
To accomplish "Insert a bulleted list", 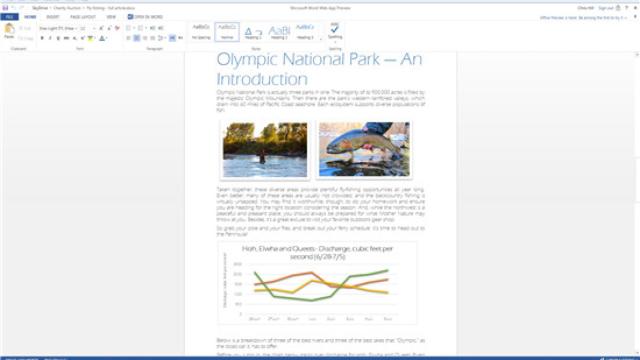I will [128, 28].
